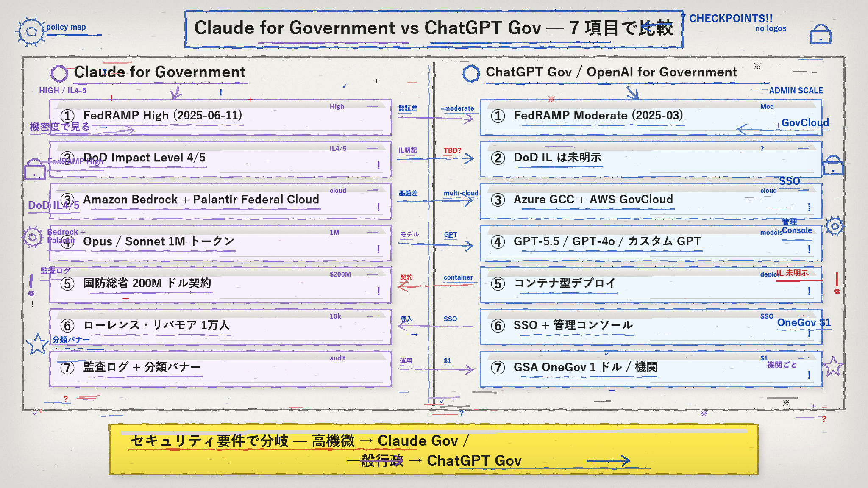868x488 pixels.
Task: Click the "audit" tag on 監査ログ card
Action: 337,358
